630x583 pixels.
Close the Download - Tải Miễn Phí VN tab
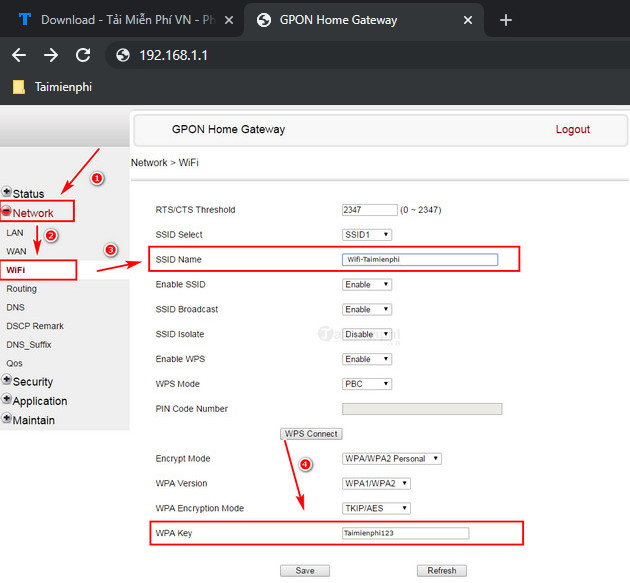click(x=229, y=20)
